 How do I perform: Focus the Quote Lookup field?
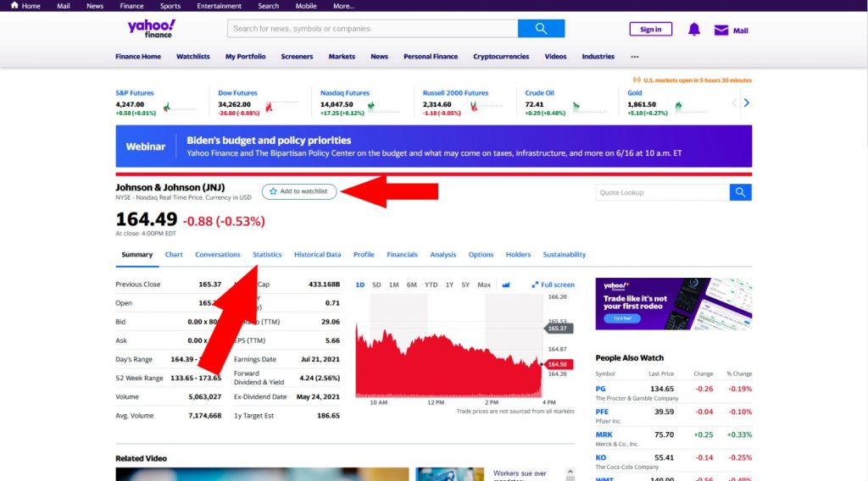tap(662, 192)
